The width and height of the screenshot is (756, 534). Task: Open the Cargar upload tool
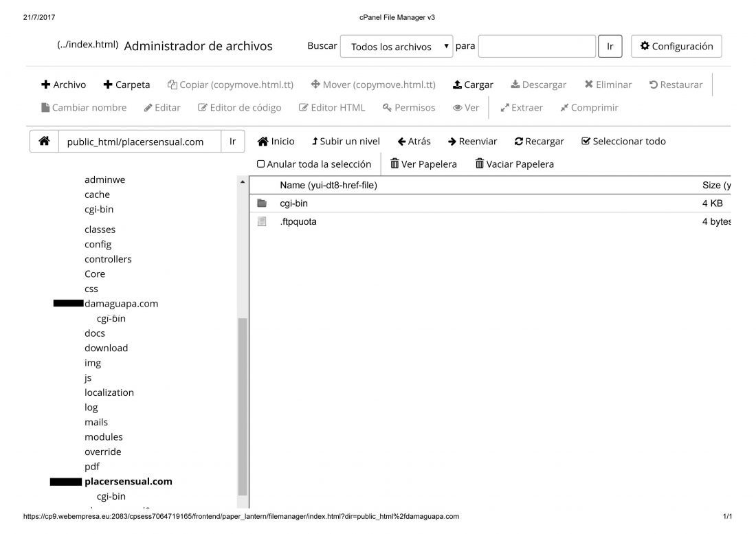click(473, 85)
